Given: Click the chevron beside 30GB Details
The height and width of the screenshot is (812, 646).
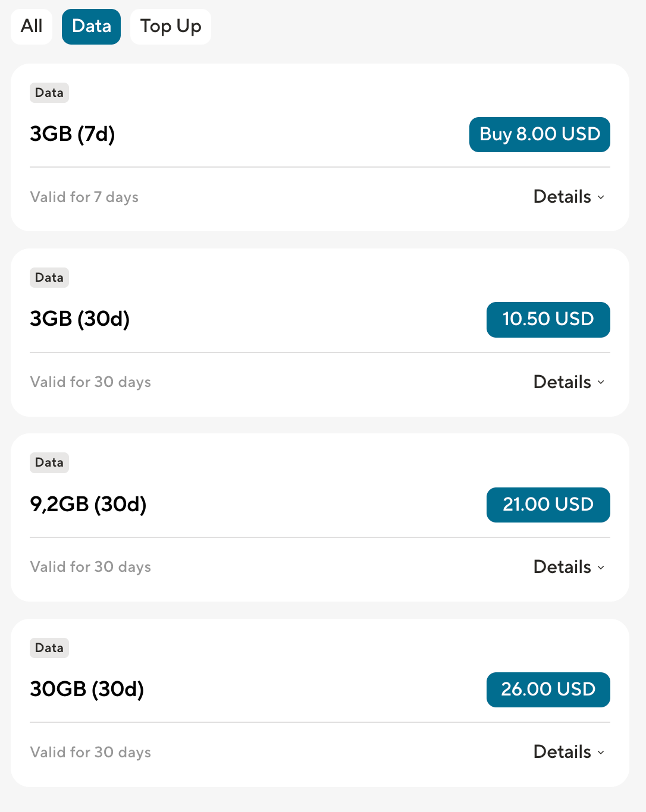Looking at the screenshot, I should coord(601,753).
